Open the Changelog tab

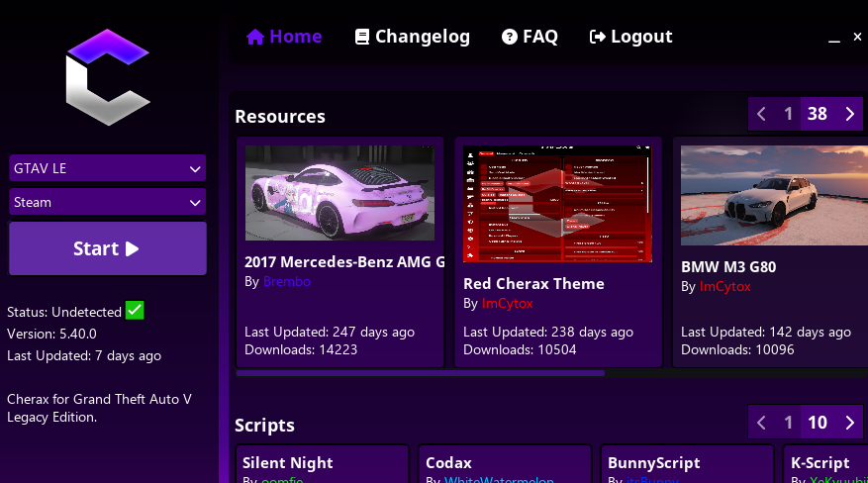click(413, 37)
